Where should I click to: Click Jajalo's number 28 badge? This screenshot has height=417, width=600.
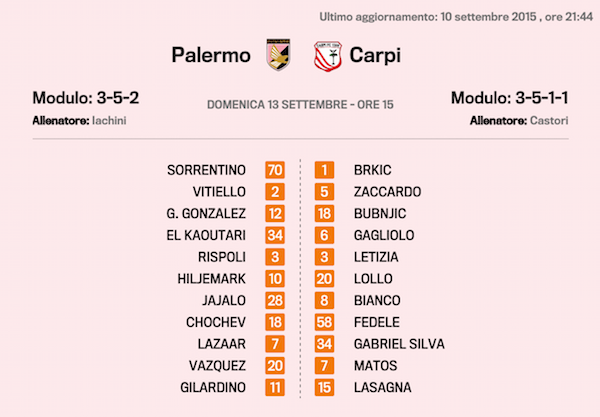coord(275,300)
